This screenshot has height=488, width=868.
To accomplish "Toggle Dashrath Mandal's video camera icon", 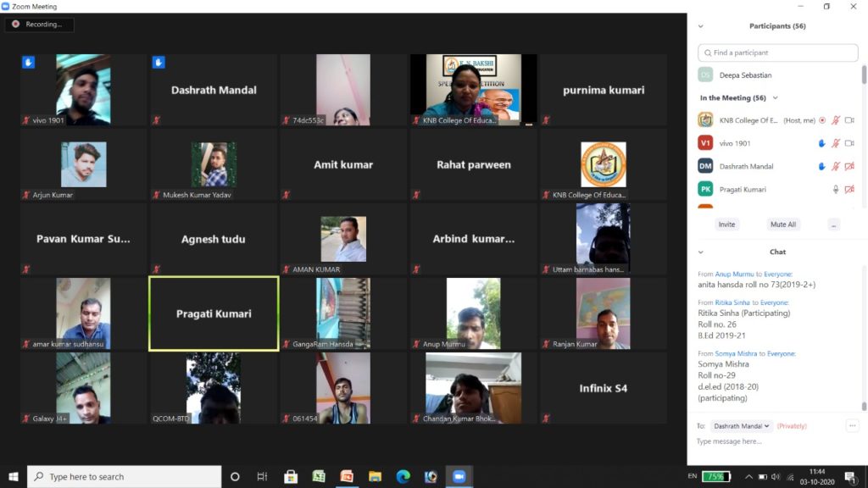I will pos(849,167).
